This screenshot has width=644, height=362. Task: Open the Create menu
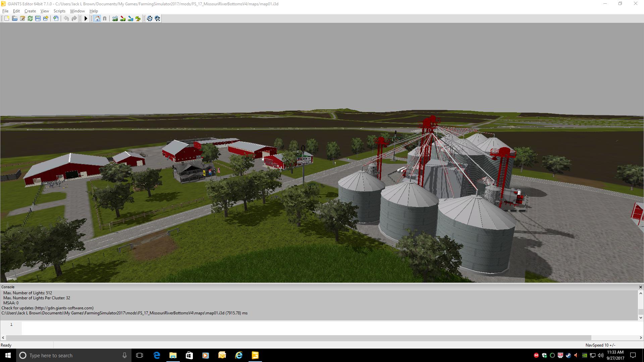tap(30, 11)
